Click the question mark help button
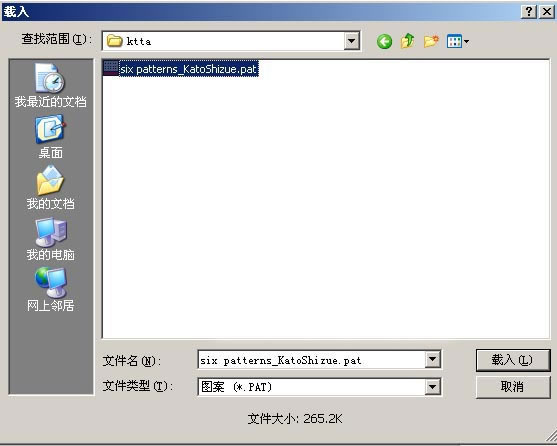The image size is (557, 446). pos(529,12)
